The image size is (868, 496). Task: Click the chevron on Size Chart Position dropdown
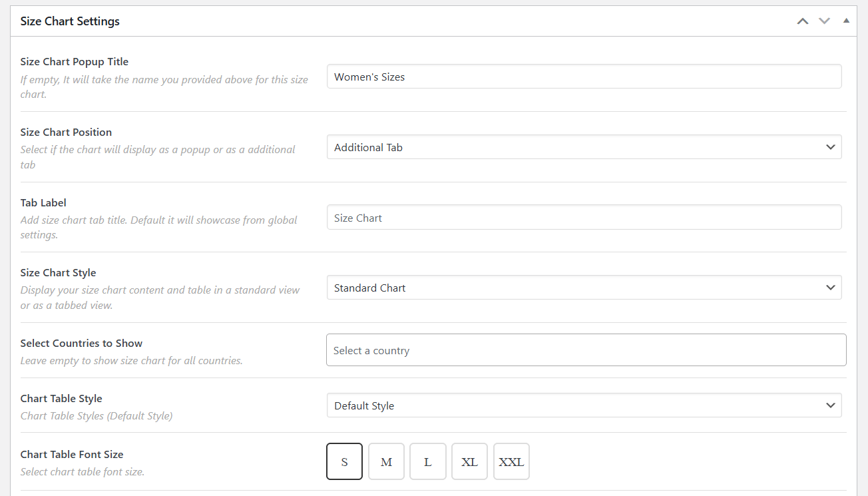click(x=830, y=146)
